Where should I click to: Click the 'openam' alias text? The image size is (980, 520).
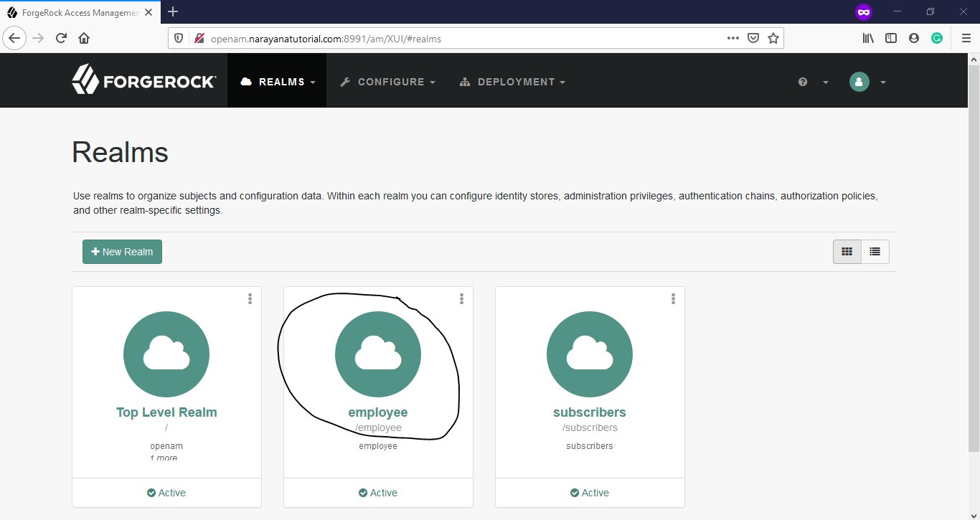(166, 446)
